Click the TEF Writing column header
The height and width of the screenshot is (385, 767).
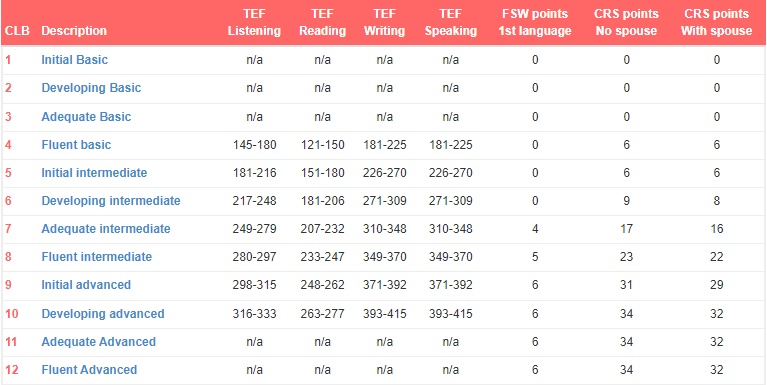(384, 23)
